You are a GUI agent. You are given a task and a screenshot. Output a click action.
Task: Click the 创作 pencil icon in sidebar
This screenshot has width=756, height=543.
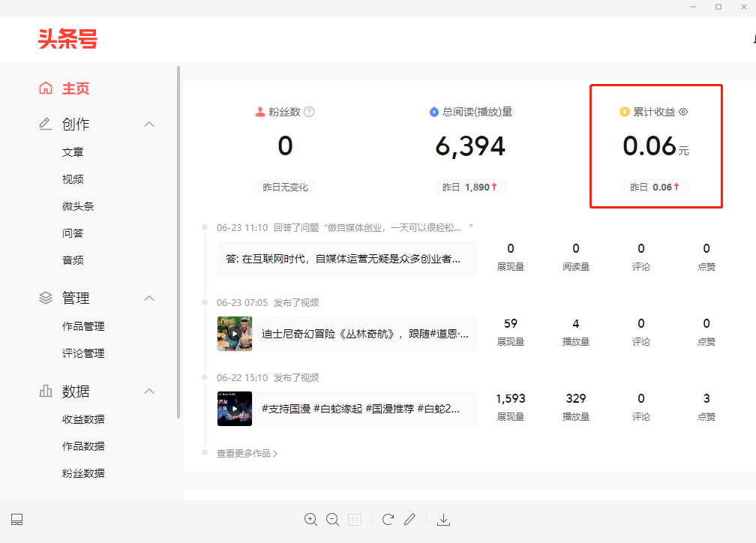click(45, 124)
